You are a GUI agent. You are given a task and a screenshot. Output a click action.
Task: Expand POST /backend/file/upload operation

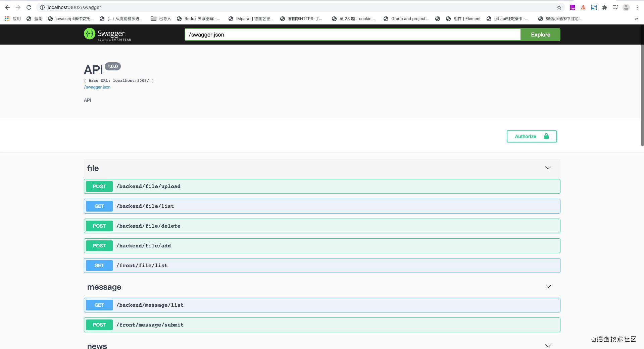coord(322,186)
